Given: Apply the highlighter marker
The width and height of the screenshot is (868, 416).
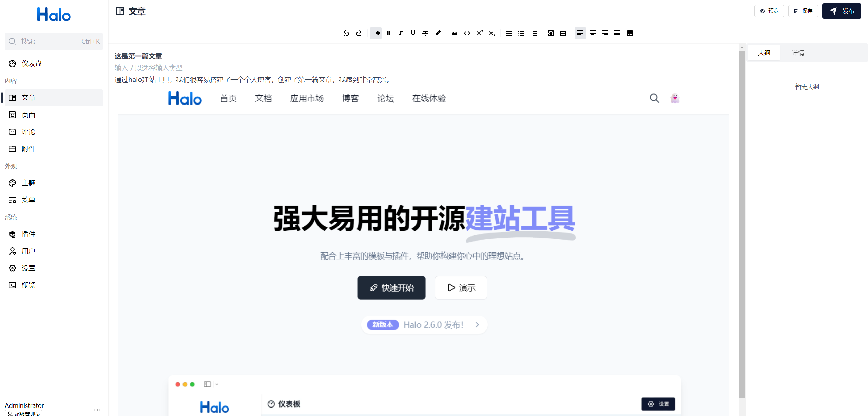Looking at the screenshot, I should point(438,33).
